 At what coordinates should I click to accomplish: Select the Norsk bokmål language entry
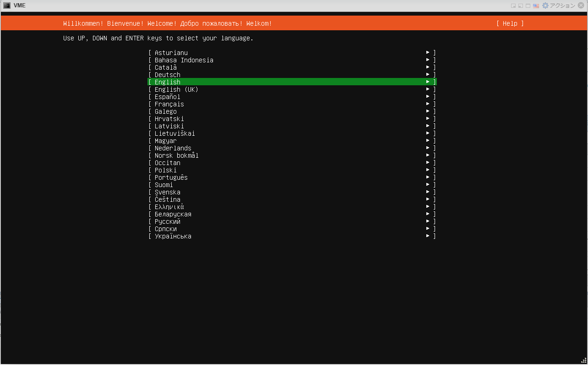tap(176, 155)
